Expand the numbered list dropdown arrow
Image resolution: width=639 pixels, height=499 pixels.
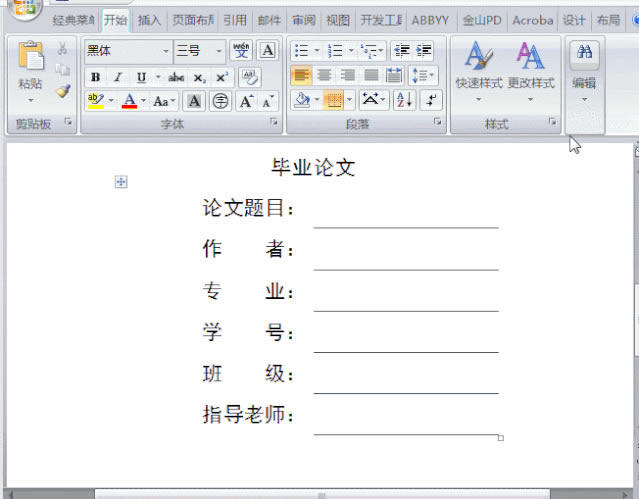coord(351,51)
